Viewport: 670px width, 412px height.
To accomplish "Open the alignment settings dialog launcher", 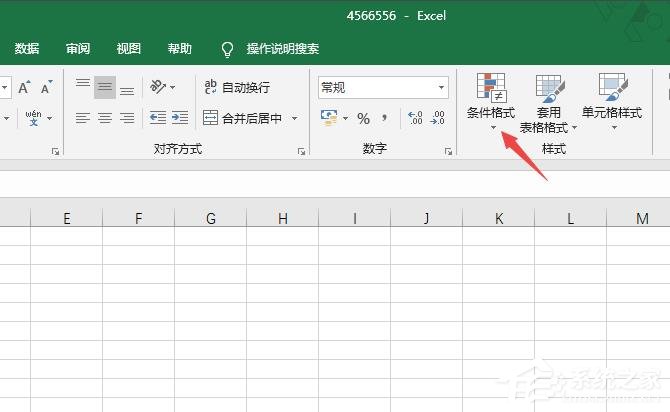I will coord(301,151).
